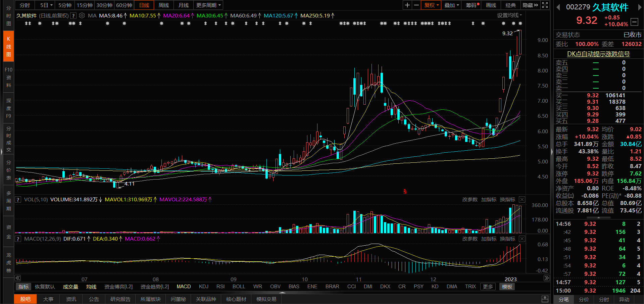Expand the 更多周期 period dropdown

pos(209,5)
